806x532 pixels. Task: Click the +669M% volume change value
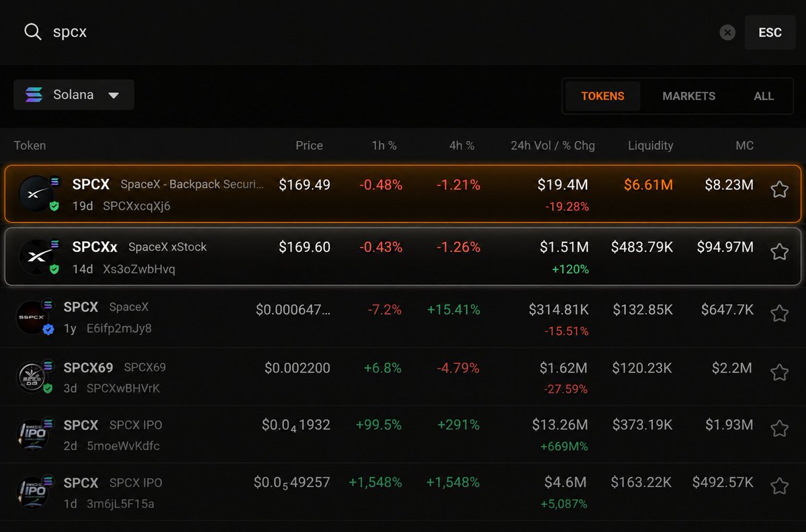[564, 446]
